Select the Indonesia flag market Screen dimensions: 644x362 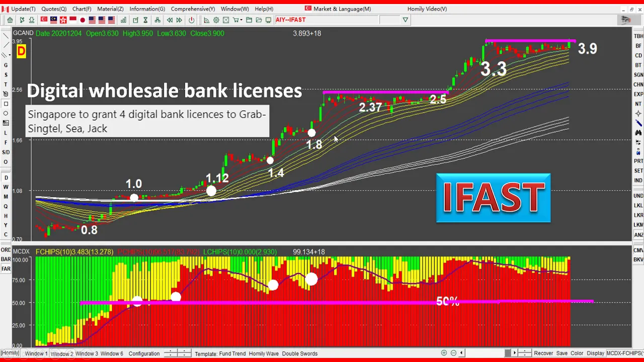coord(73,20)
